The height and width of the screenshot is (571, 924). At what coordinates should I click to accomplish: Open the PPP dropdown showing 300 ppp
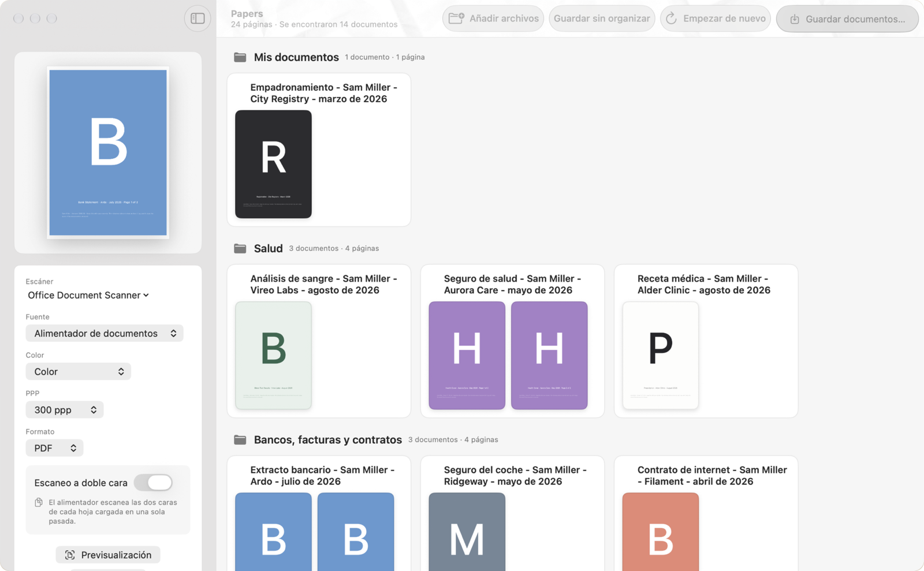65,410
